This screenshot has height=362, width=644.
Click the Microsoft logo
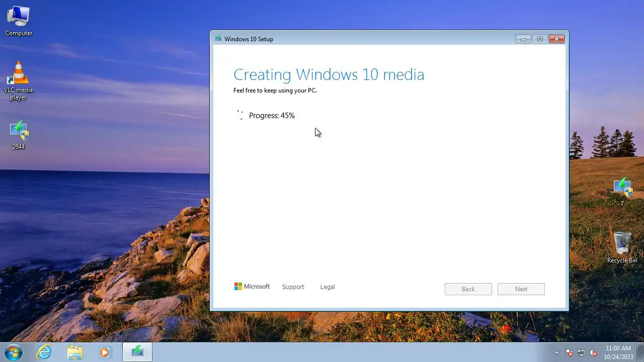pyautogui.click(x=252, y=287)
